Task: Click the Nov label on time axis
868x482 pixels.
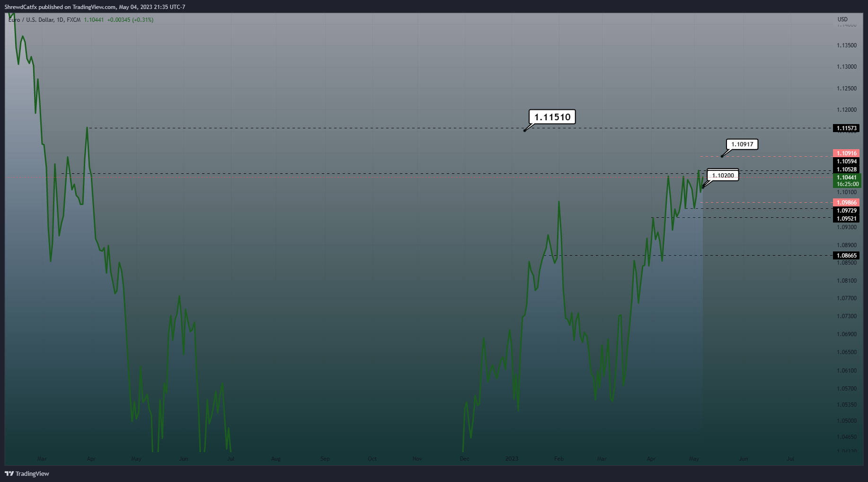Action: coord(417,459)
